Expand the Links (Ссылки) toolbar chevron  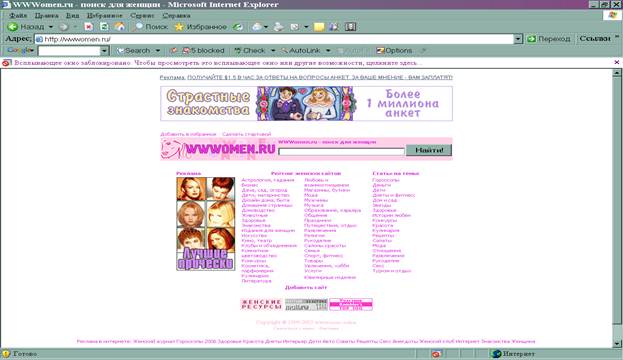click(617, 37)
